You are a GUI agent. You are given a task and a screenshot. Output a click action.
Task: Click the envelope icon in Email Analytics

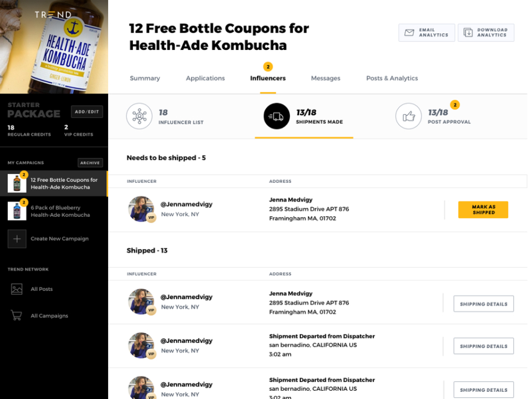coord(409,33)
